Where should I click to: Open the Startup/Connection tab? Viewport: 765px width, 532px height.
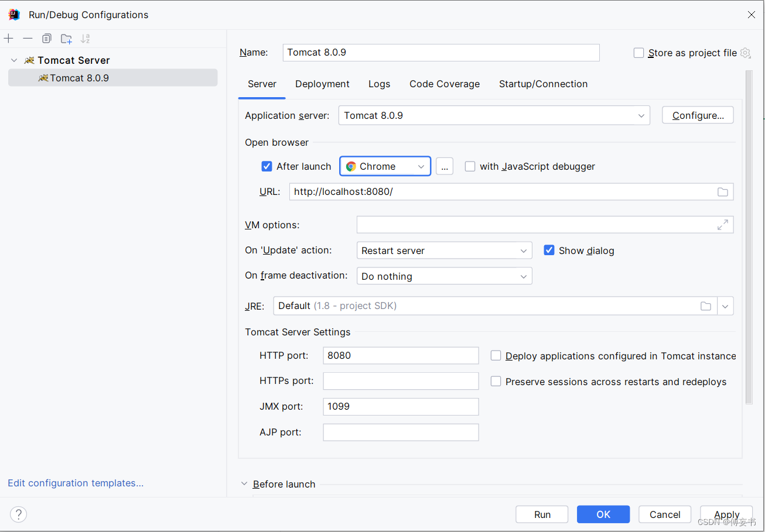(x=543, y=84)
